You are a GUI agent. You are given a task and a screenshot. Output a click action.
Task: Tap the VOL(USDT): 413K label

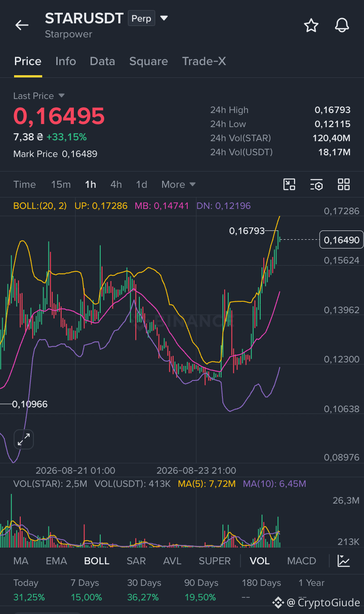133,484
